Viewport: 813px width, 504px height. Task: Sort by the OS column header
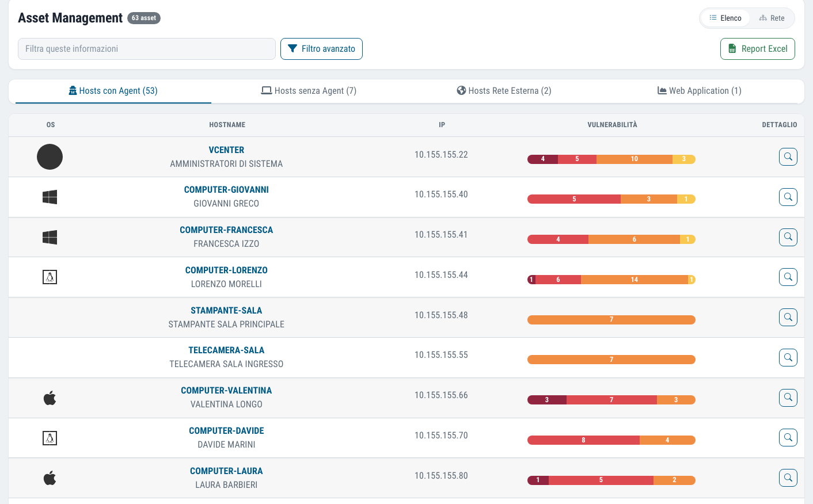(51, 125)
